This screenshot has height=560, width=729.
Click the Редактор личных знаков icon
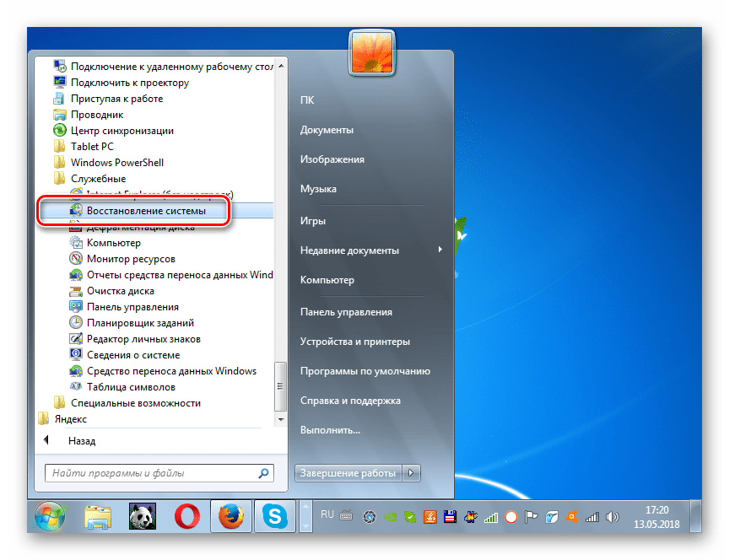click(x=76, y=338)
